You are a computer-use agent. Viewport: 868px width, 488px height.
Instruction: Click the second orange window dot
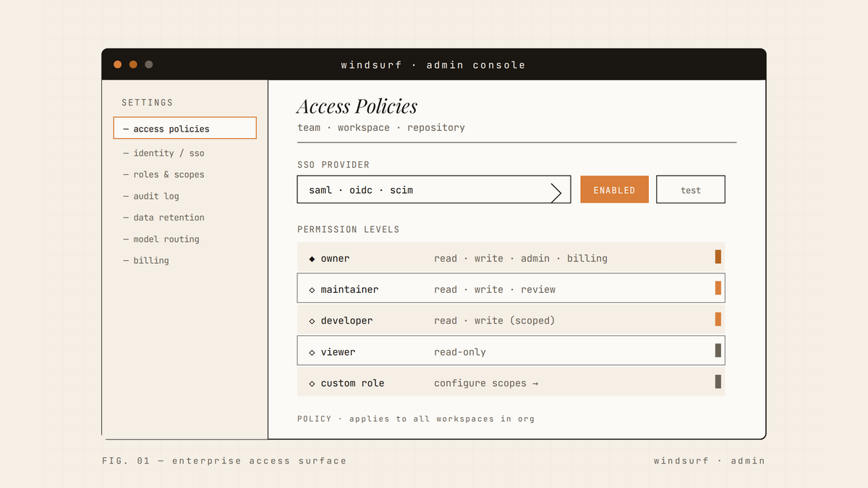pyautogui.click(x=133, y=64)
